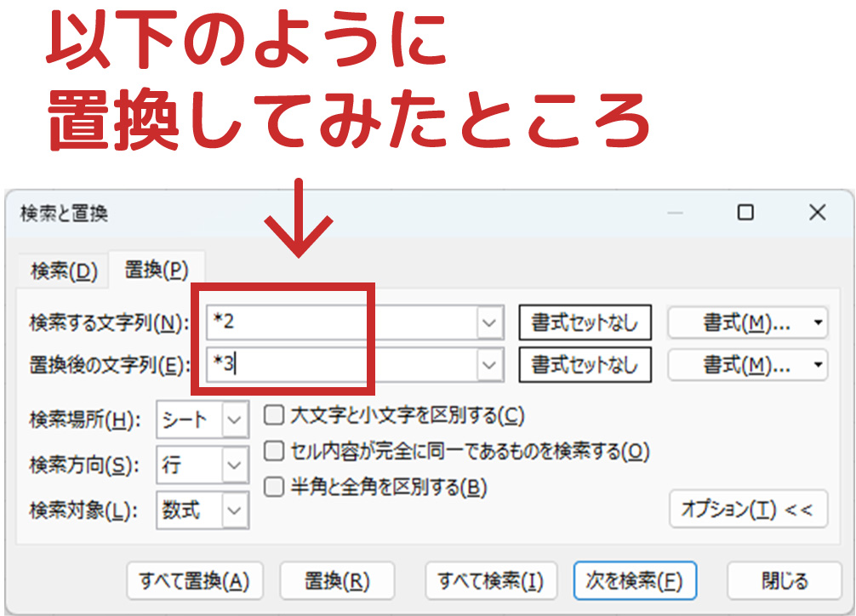The height and width of the screenshot is (616, 856).
Task: Expand the 置換後の文字列 history dropdown
Action: coord(488,365)
